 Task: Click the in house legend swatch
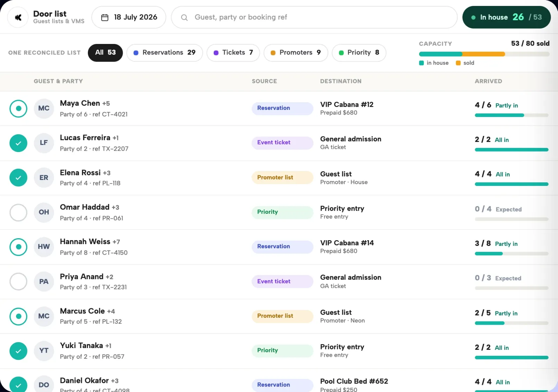421,63
